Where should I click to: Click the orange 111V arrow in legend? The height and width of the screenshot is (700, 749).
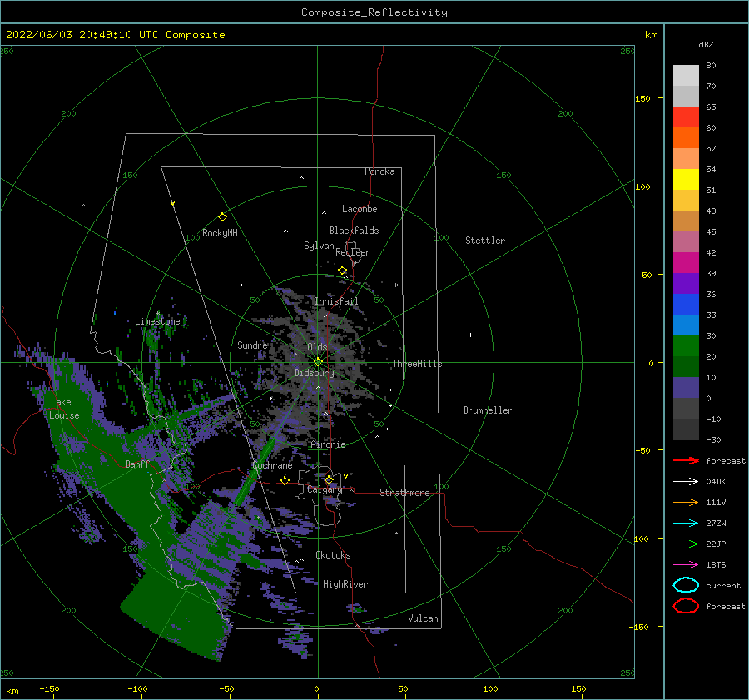click(686, 502)
